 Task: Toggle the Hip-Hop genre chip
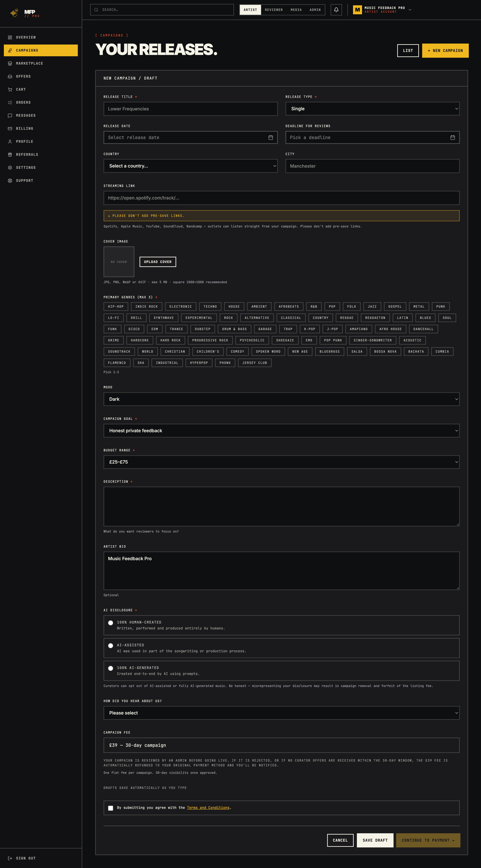pos(116,307)
